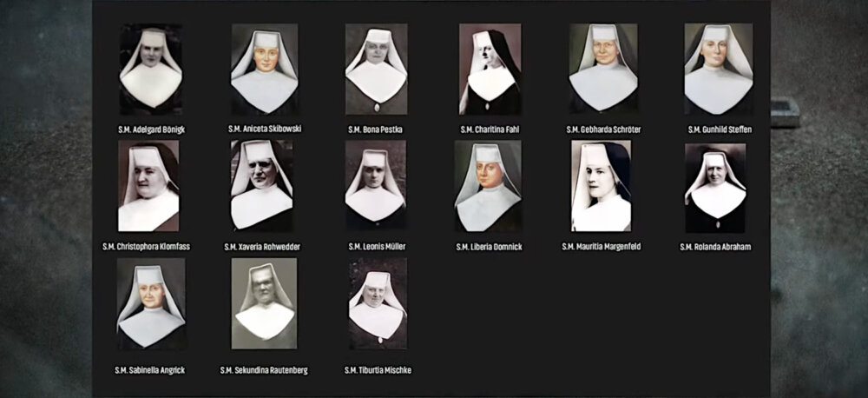868x398 pixels.
Task: View the S.M. Liberia Domnick portrait
Action: [488, 186]
